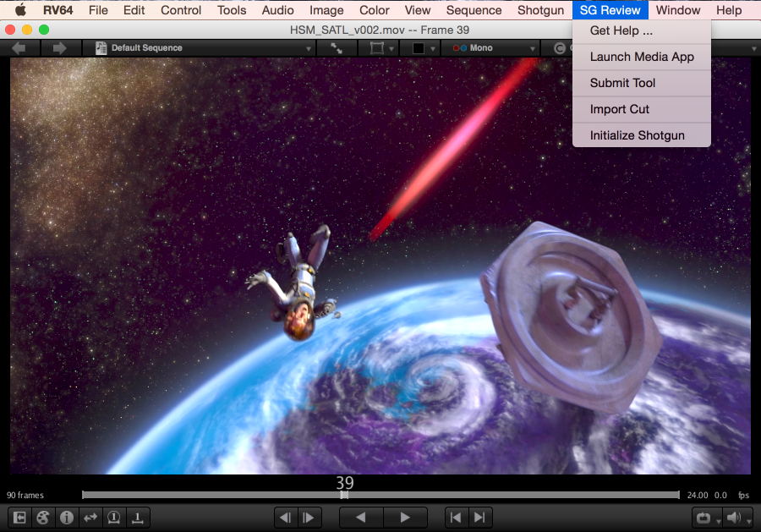Open the session manager panel icon
The image size is (761, 532).
click(19, 518)
